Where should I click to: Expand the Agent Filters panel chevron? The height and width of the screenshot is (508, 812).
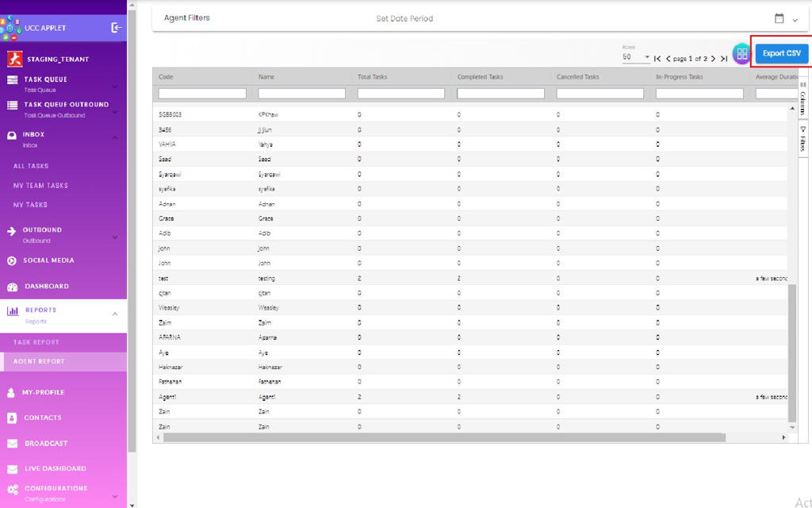click(x=795, y=20)
